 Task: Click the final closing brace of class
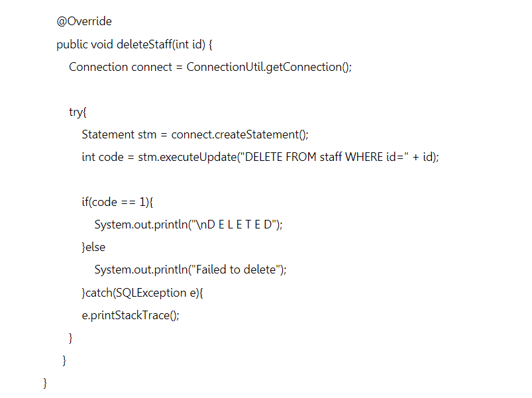pyautogui.click(x=45, y=383)
